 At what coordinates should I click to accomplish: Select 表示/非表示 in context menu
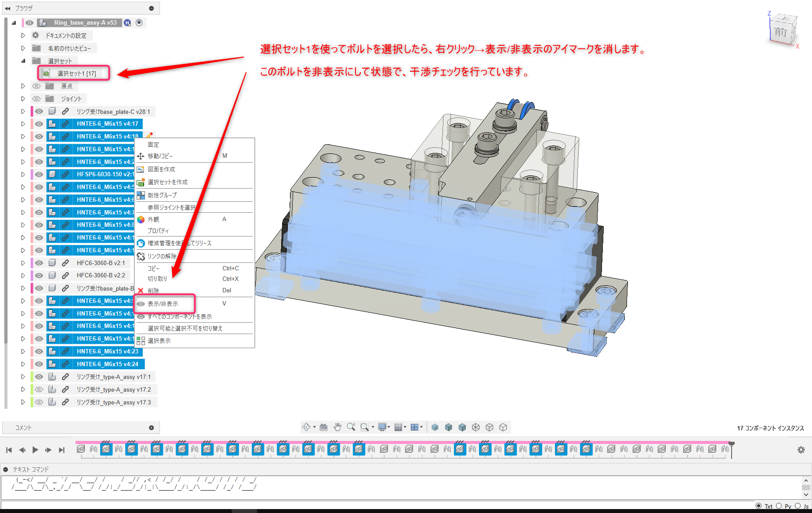coord(195,304)
